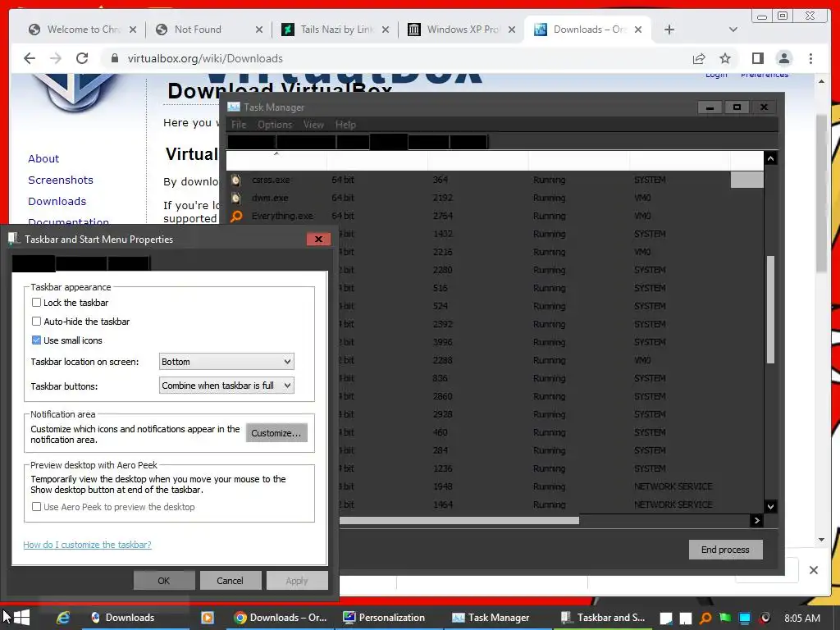Launch Internet Explorer from taskbar
840x630 pixels.
click(63, 617)
